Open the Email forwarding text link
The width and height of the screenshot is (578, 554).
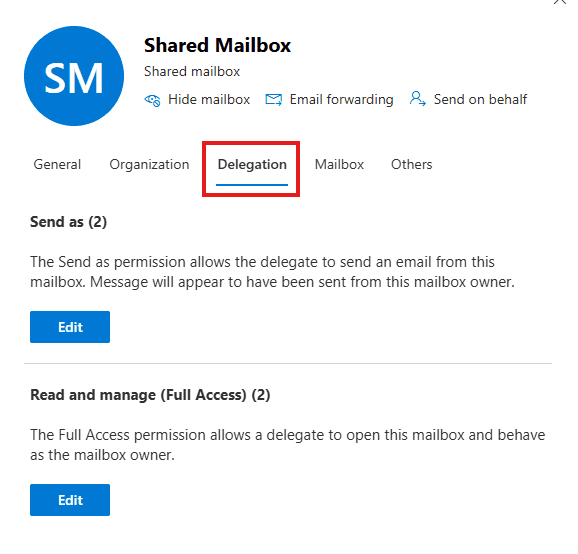click(x=341, y=100)
